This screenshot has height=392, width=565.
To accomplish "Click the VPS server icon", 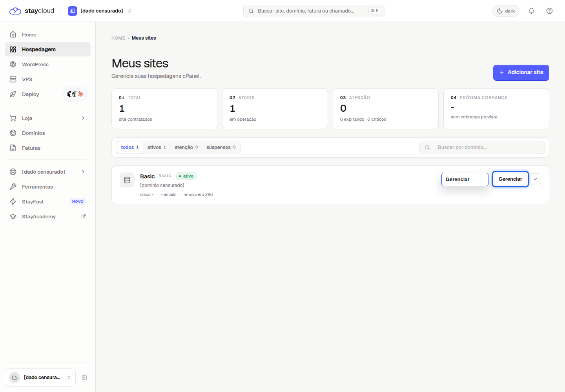I will 13,79.
